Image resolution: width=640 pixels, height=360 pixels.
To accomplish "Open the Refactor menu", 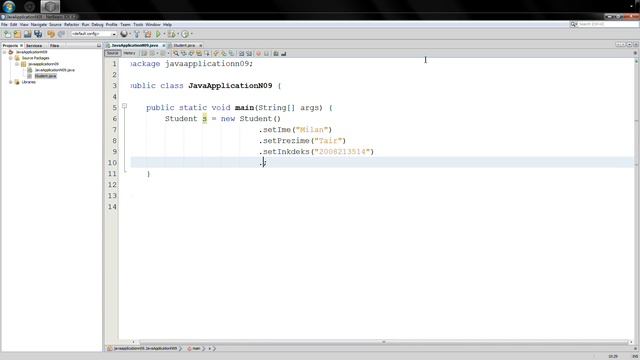I will [x=71, y=24].
